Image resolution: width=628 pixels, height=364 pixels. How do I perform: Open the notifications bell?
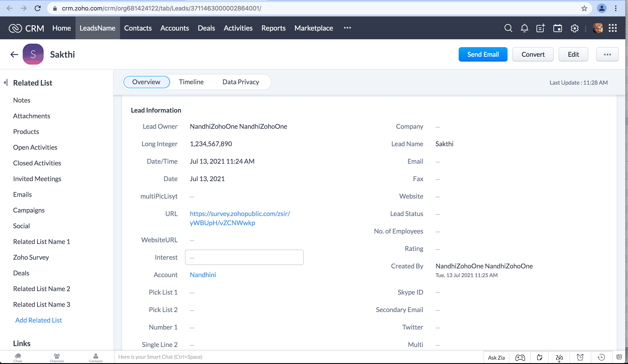(x=524, y=28)
